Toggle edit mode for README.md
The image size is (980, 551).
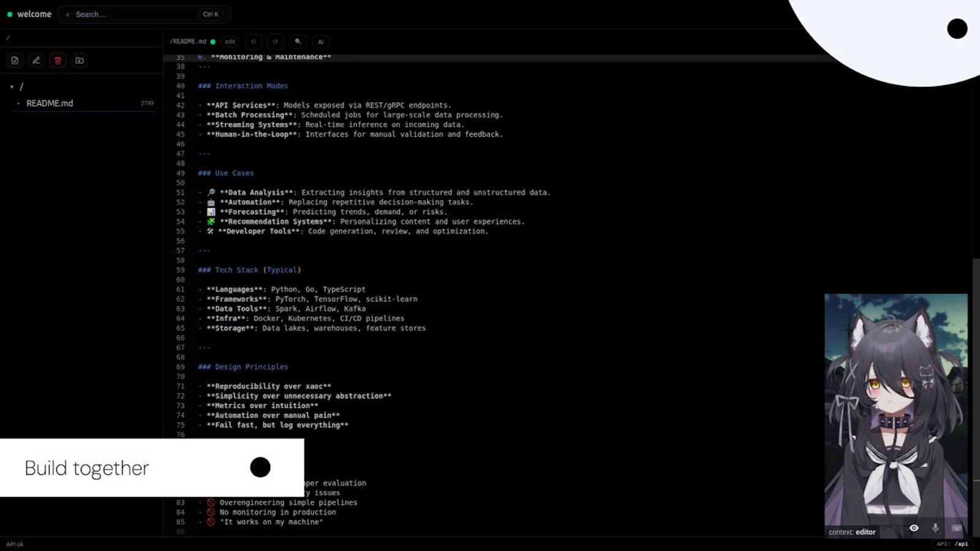[x=230, y=42]
